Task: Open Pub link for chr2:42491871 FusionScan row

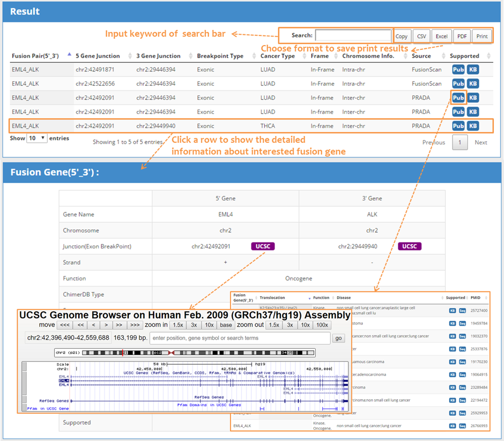Action: [x=458, y=70]
